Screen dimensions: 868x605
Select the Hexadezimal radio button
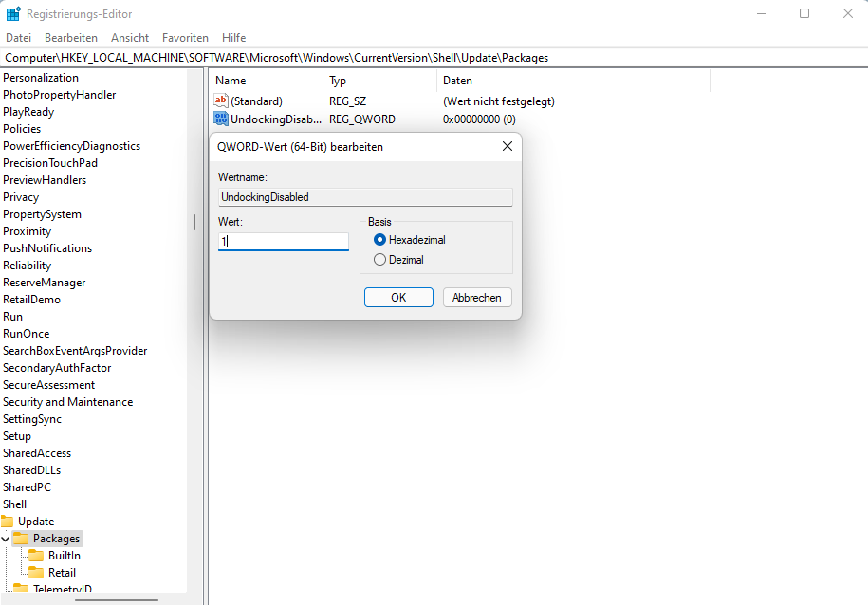point(379,240)
